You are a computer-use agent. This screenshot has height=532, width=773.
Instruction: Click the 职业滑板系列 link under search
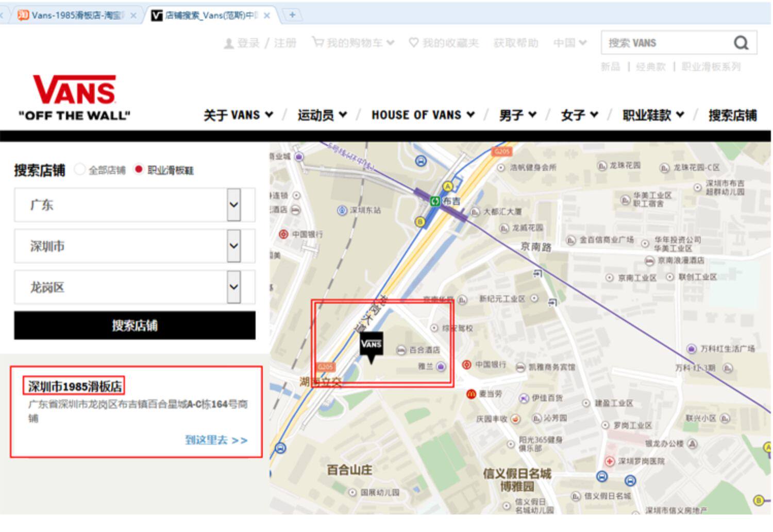[x=711, y=66]
